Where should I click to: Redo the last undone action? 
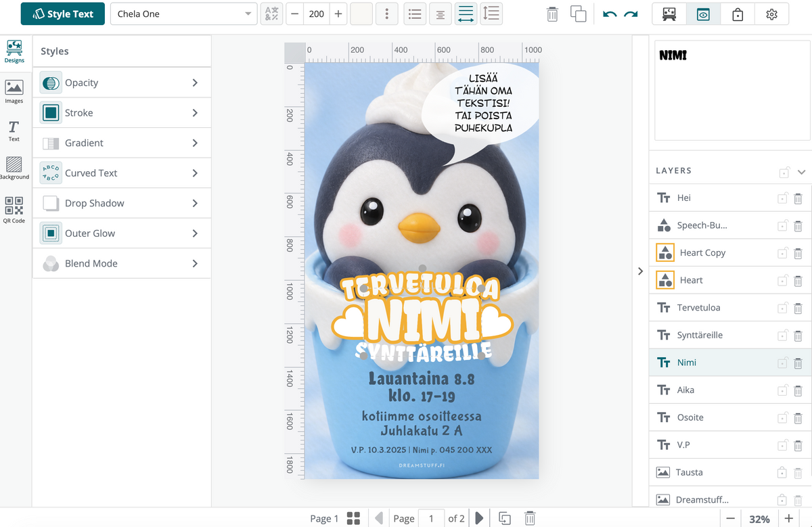(x=631, y=14)
